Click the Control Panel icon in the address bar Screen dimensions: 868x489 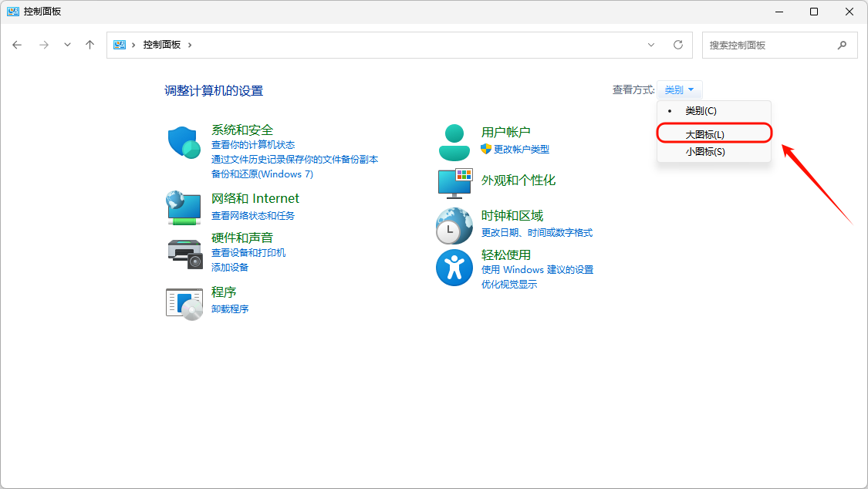pyautogui.click(x=120, y=45)
